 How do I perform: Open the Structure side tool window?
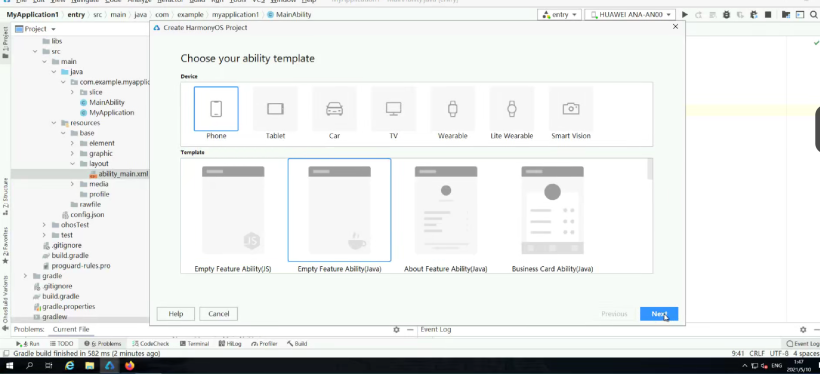(5, 196)
